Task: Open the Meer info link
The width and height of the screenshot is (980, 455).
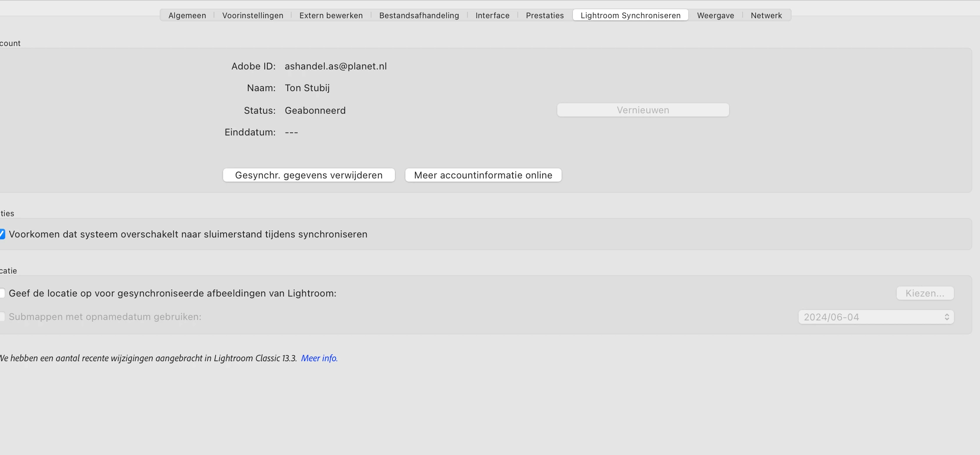Action: (319, 358)
